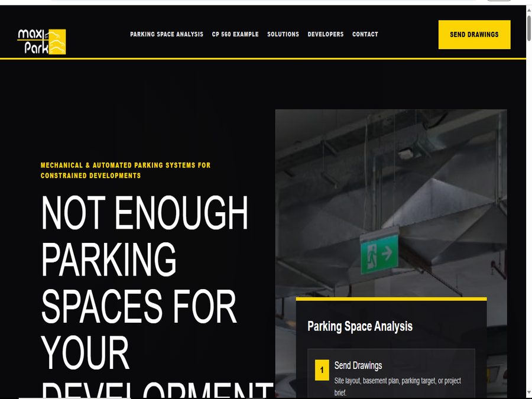Open the Solutions nav item
Viewport: 532px width, 399px height.
tap(283, 34)
